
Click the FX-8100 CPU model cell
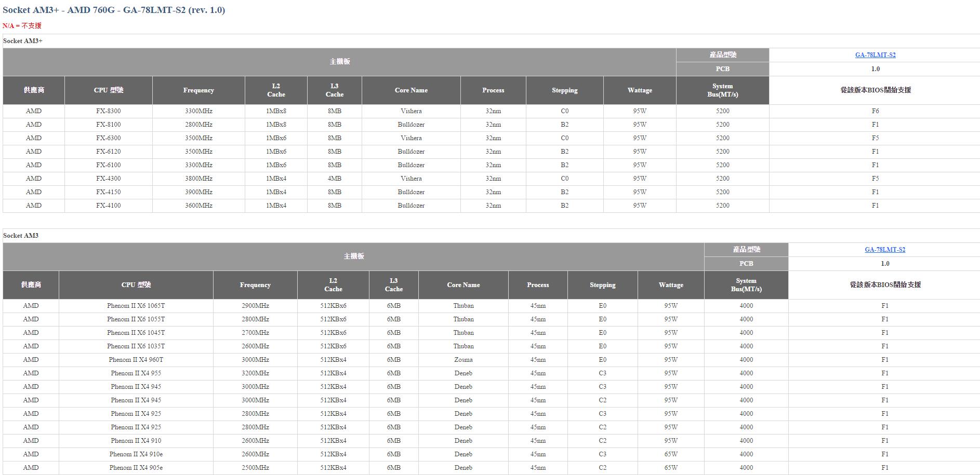[109, 125]
